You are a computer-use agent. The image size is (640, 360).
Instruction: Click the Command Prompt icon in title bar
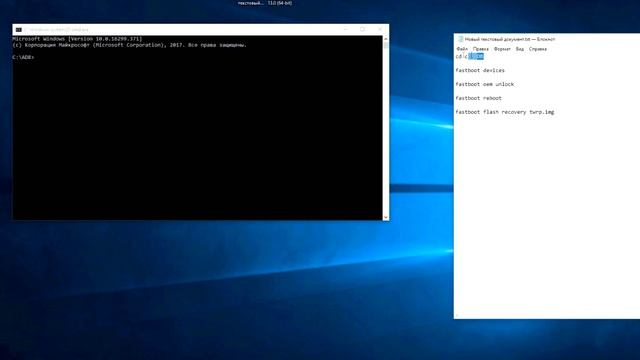click(x=18, y=30)
